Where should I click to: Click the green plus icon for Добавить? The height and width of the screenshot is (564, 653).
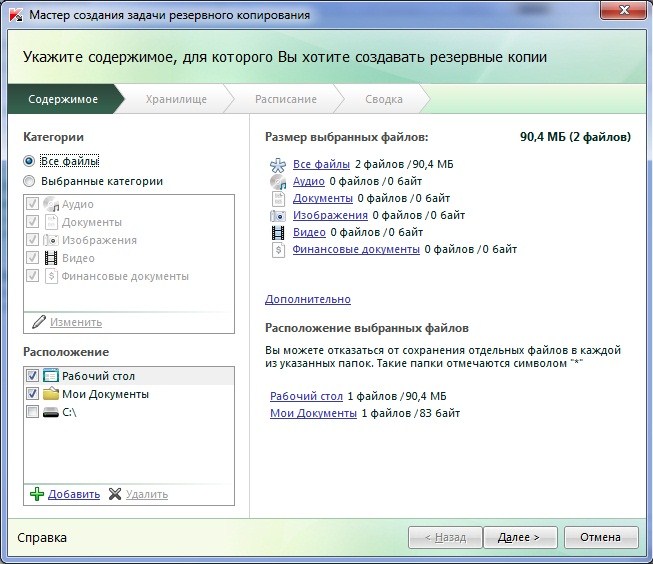(x=37, y=494)
